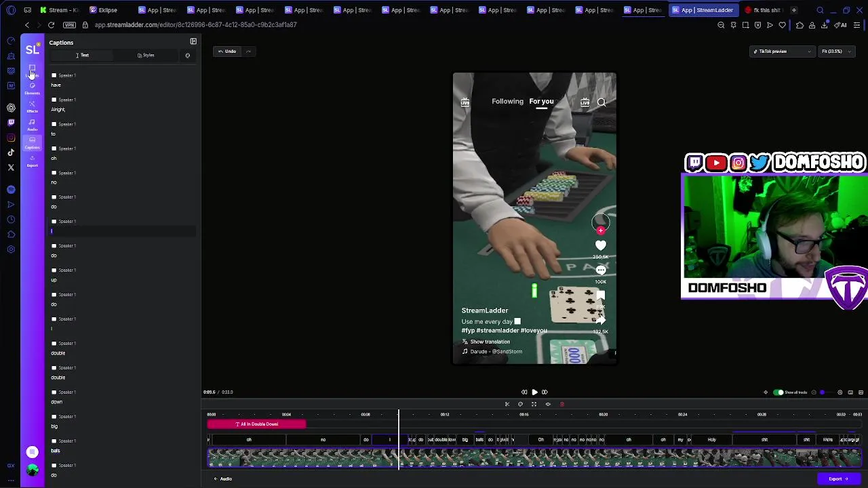
Task: Click the caption settings icon beside Styles tab
Action: (x=188, y=56)
